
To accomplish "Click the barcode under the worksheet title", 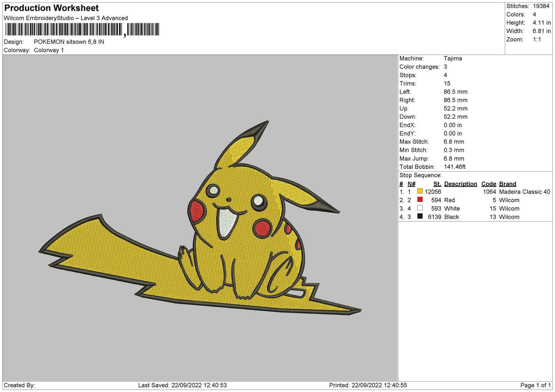I will click(x=82, y=30).
